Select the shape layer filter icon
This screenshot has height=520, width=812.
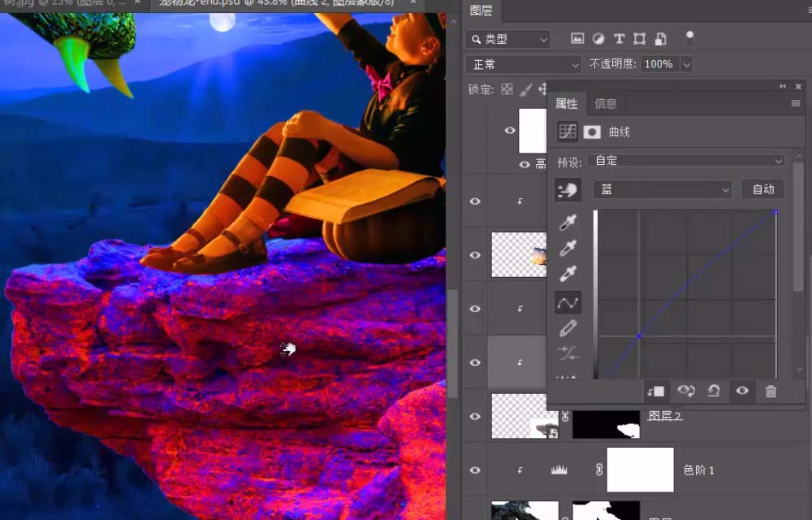click(640, 38)
